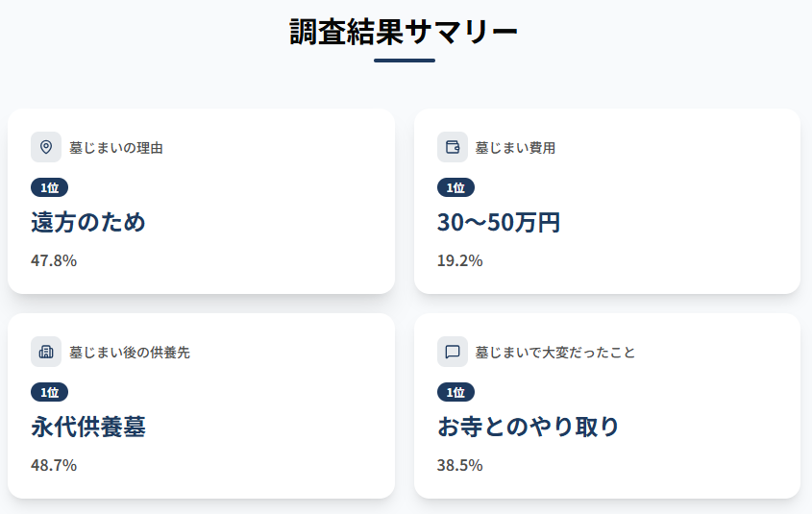The image size is (812, 514).
Task: Click the 1位 badge above 永代供養墓
Action: tap(50, 392)
